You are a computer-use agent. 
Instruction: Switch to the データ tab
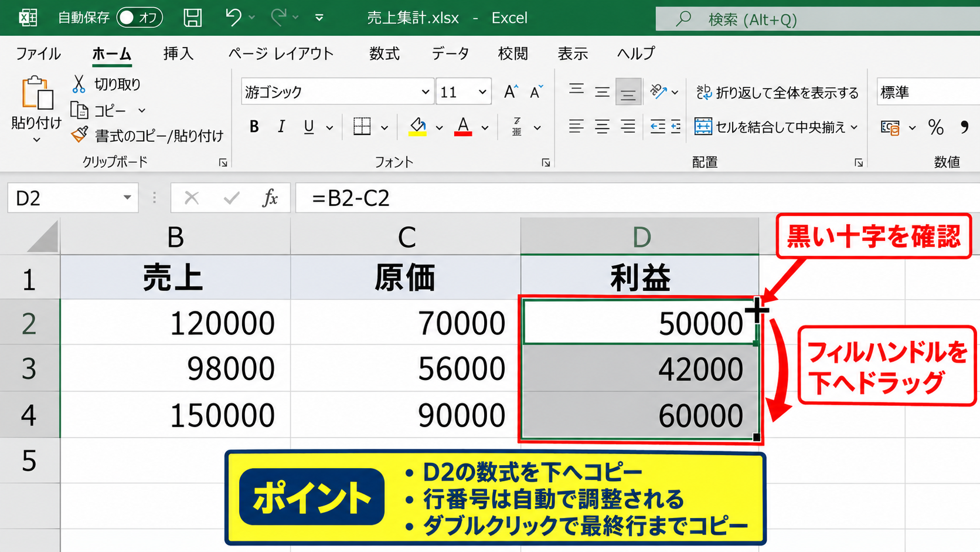[450, 53]
